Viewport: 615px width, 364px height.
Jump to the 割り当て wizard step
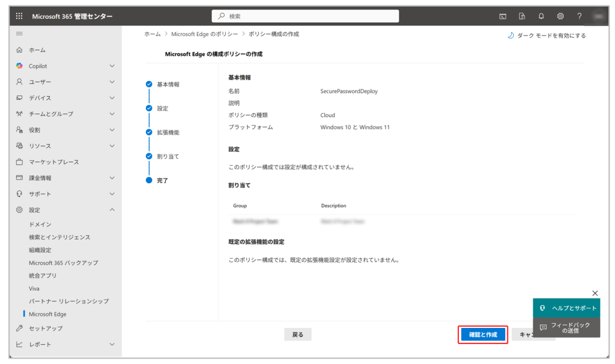(x=168, y=157)
